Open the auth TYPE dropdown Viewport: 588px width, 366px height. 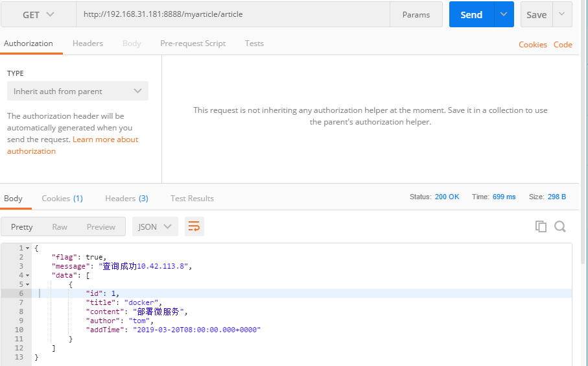(x=77, y=91)
